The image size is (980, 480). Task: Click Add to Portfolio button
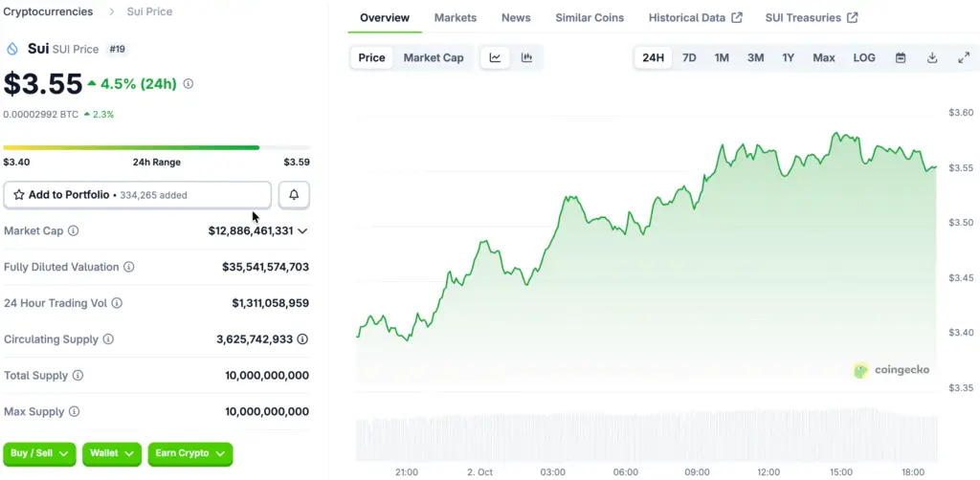[x=137, y=195]
